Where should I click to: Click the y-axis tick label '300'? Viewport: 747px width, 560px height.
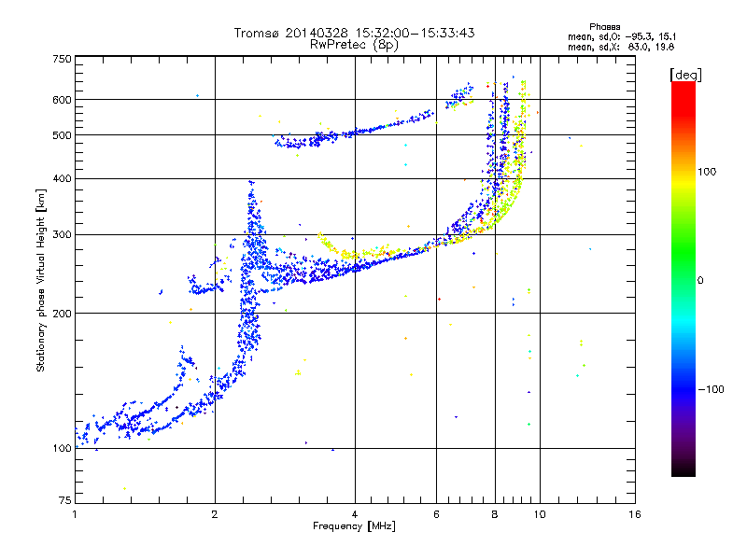[62, 234]
